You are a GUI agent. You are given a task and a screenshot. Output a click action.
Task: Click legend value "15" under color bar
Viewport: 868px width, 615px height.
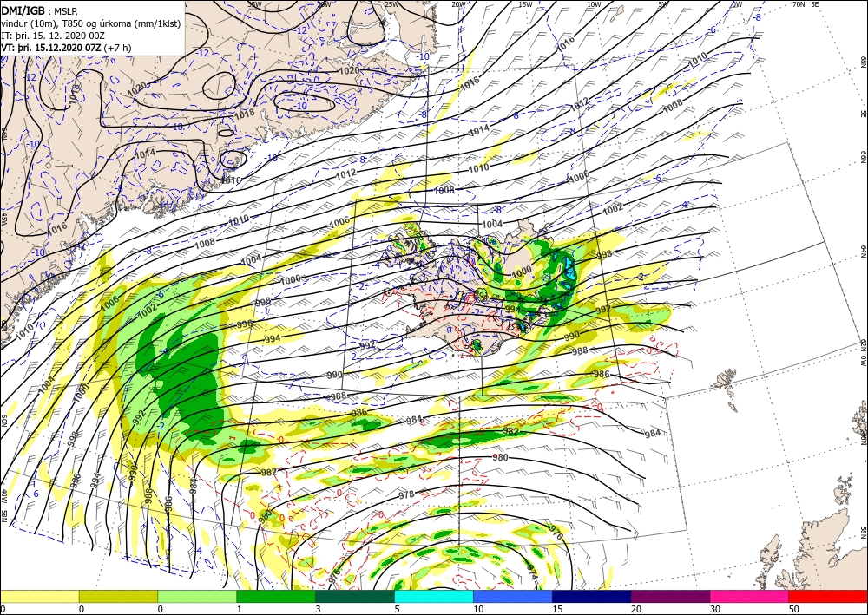point(557,609)
